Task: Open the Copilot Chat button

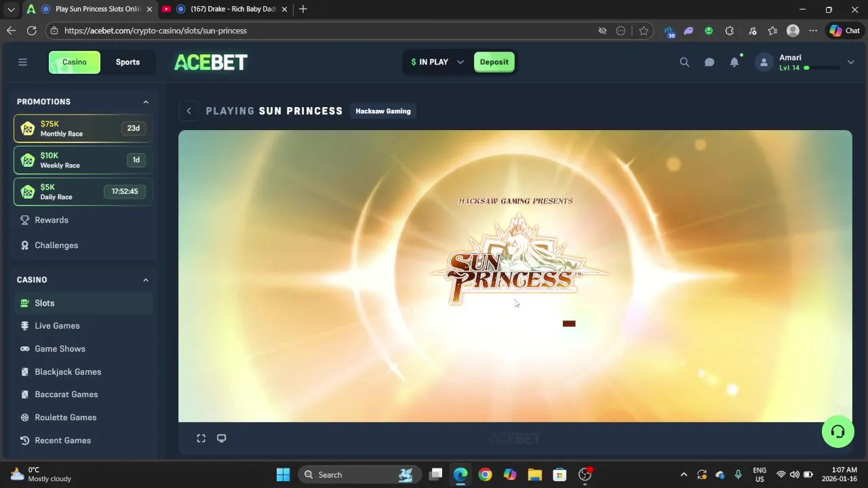Action: pyautogui.click(x=844, y=30)
